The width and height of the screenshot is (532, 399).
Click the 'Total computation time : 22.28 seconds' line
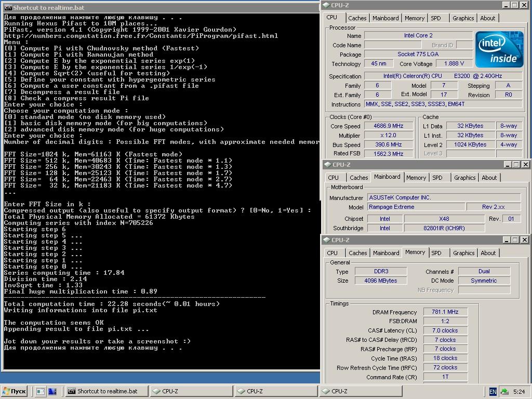(x=112, y=304)
